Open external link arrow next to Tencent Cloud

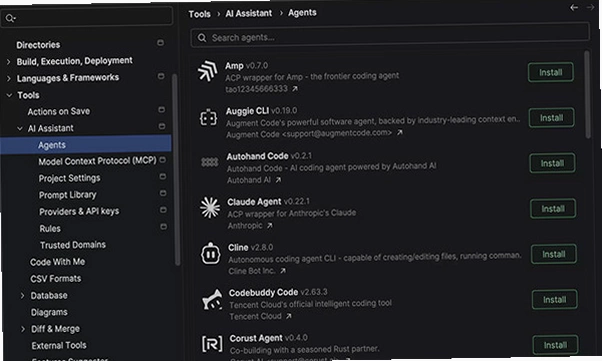(289, 316)
